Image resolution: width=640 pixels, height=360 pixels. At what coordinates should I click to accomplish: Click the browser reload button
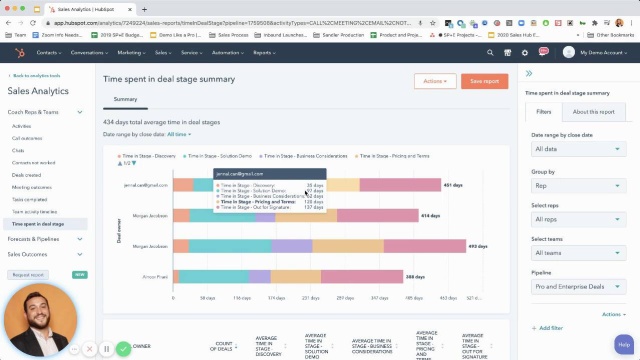pos(33,23)
